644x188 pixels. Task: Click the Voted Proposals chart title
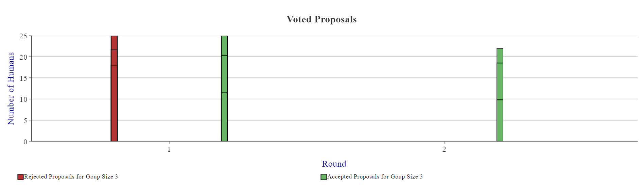[321, 19]
